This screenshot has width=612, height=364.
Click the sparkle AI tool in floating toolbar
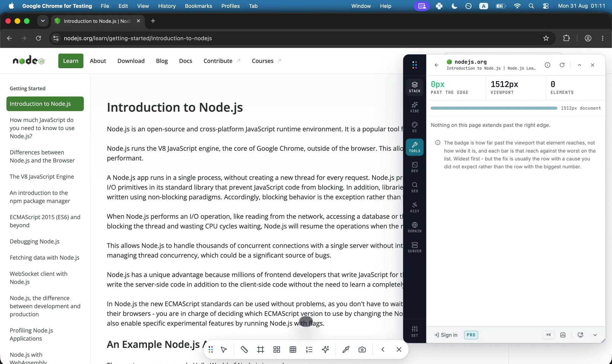[x=325, y=350]
